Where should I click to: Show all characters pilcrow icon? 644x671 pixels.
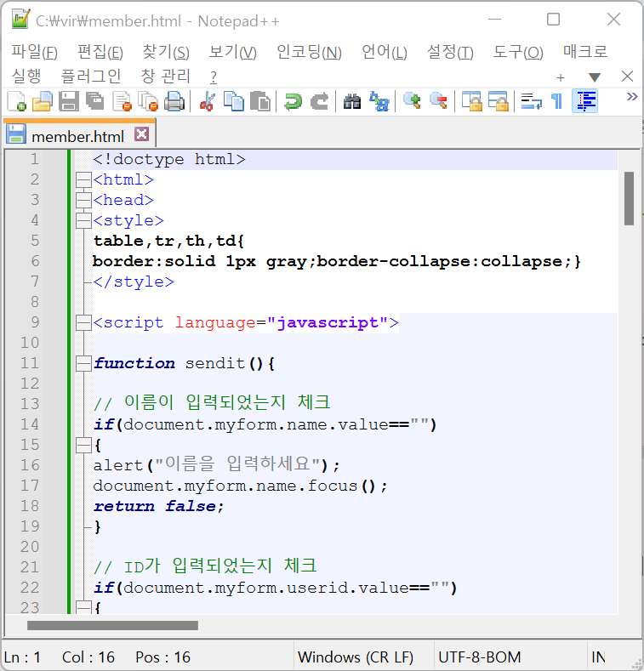click(557, 102)
